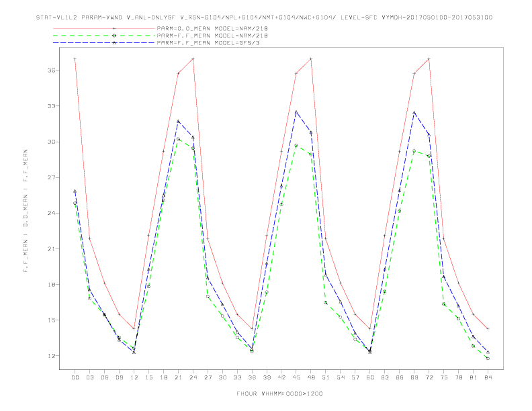532x411 pixels.
Task: Click x-axis hour label 66
Action: click(400, 377)
